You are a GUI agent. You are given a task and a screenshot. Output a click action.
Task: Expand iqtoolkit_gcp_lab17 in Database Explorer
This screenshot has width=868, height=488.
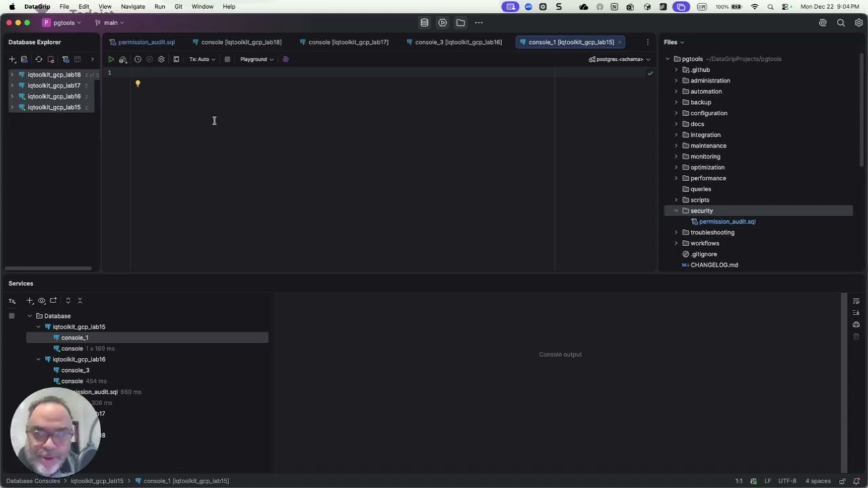click(x=12, y=85)
